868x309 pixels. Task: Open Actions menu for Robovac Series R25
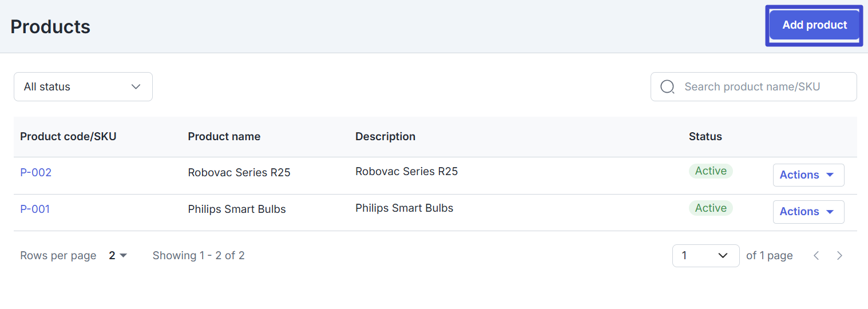click(808, 175)
